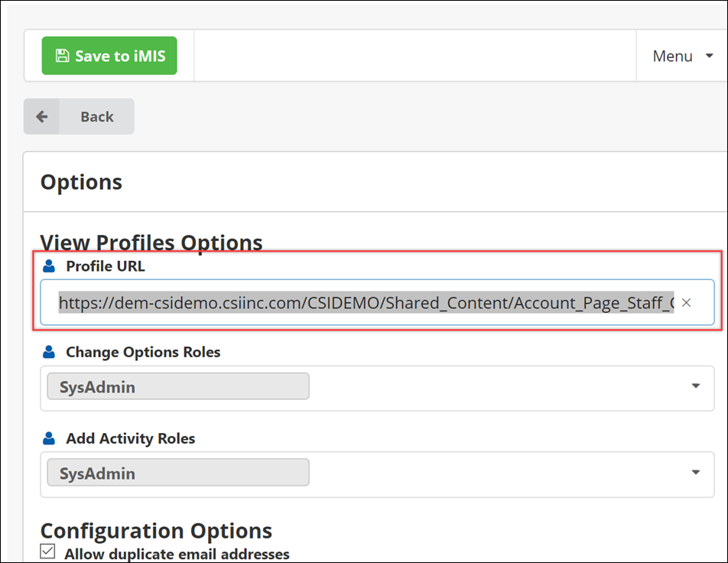Image resolution: width=728 pixels, height=563 pixels.
Task: Click the left arrow icon on Back button
Action: 42,117
